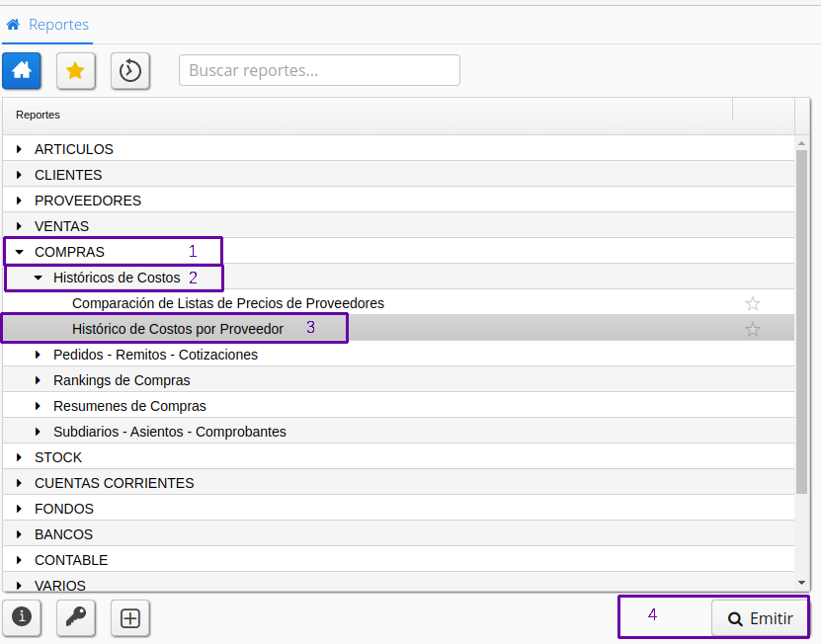Expand the Rankings de Compras arrow
The width and height of the screenshot is (821, 644).
(x=38, y=380)
